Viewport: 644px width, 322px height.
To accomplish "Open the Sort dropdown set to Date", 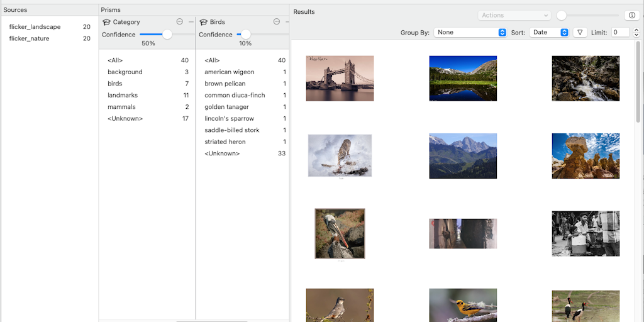I will tap(548, 32).
